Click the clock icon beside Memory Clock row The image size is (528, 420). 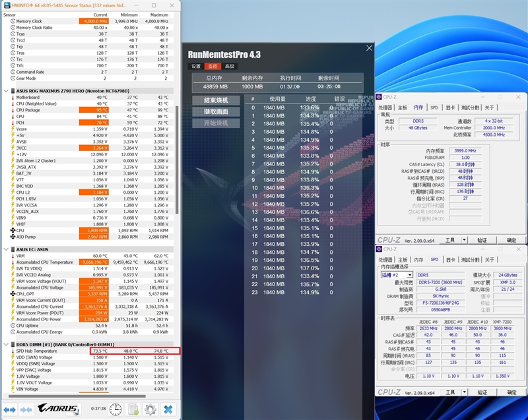click(13, 21)
